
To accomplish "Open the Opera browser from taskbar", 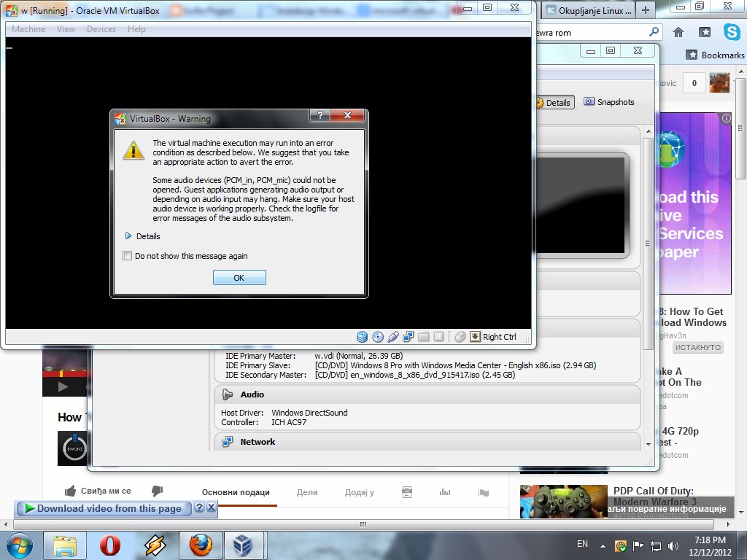I will click(x=110, y=545).
